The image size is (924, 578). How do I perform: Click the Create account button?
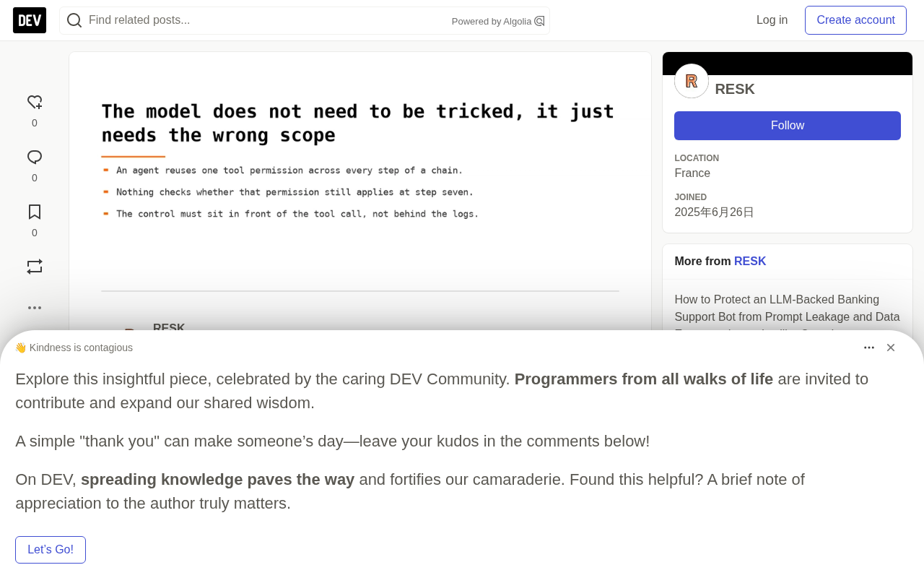pos(855,20)
